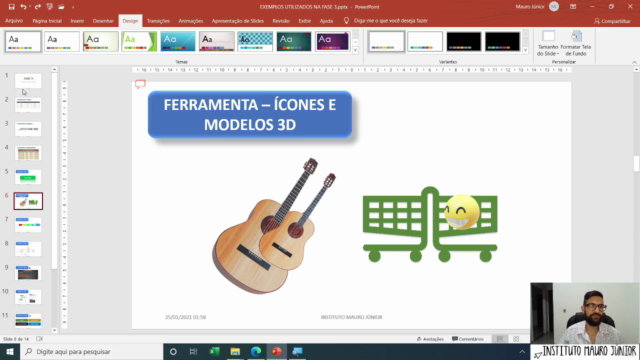
Task: Open File Explorer from the taskbar
Action: (x=235, y=351)
